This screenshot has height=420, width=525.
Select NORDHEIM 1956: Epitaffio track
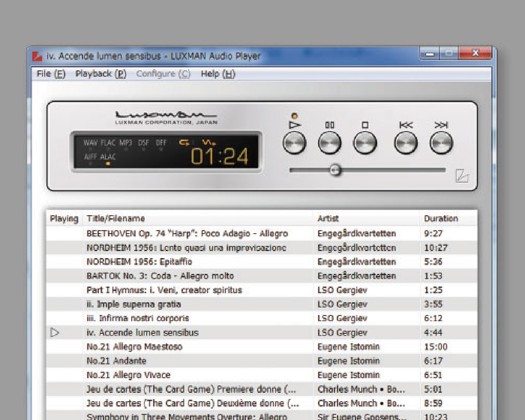[139, 262]
